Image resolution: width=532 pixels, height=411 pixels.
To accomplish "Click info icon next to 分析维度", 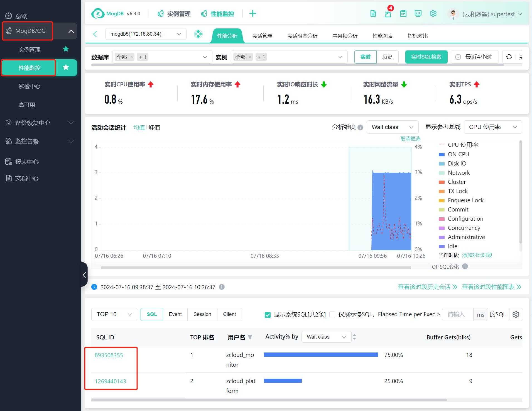I will [360, 127].
